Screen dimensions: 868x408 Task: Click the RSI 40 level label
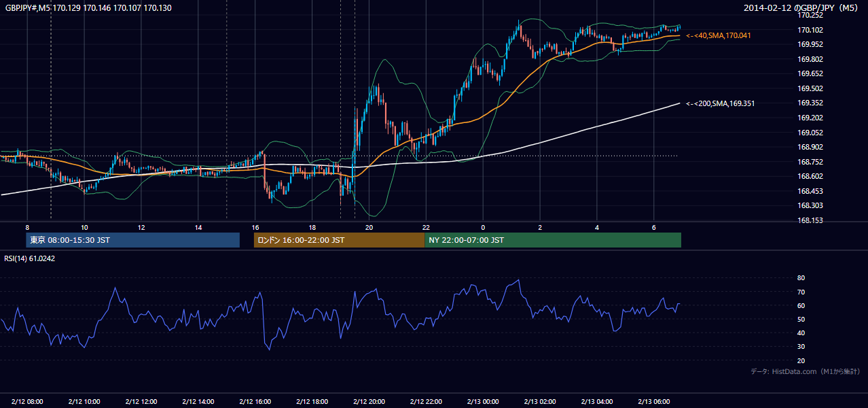tap(801, 333)
